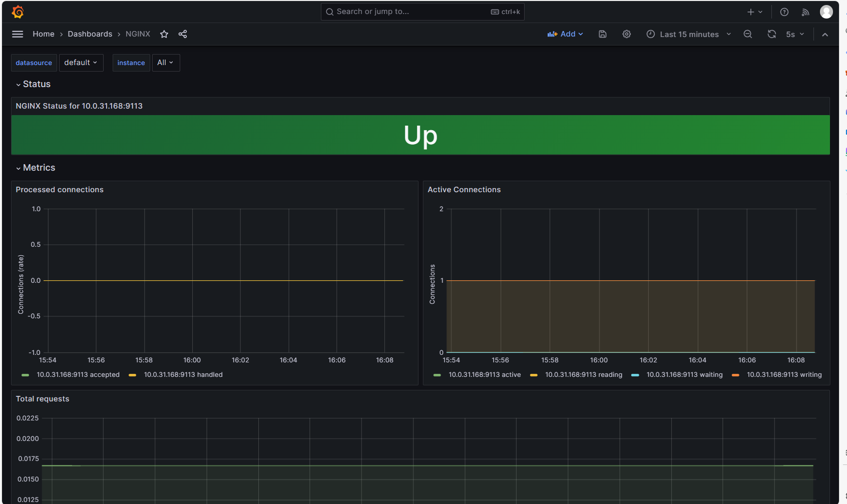Image resolution: width=847 pixels, height=504 pixels.
Task: Open the instance All dropdown
Action: [x=165, y=63]
